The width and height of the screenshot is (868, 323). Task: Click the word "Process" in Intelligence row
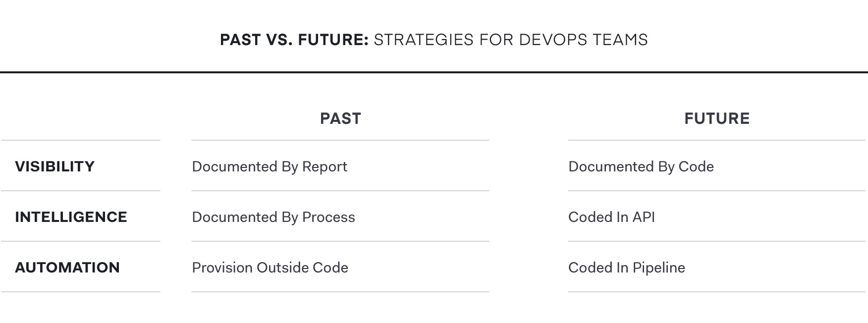(328, 217)
